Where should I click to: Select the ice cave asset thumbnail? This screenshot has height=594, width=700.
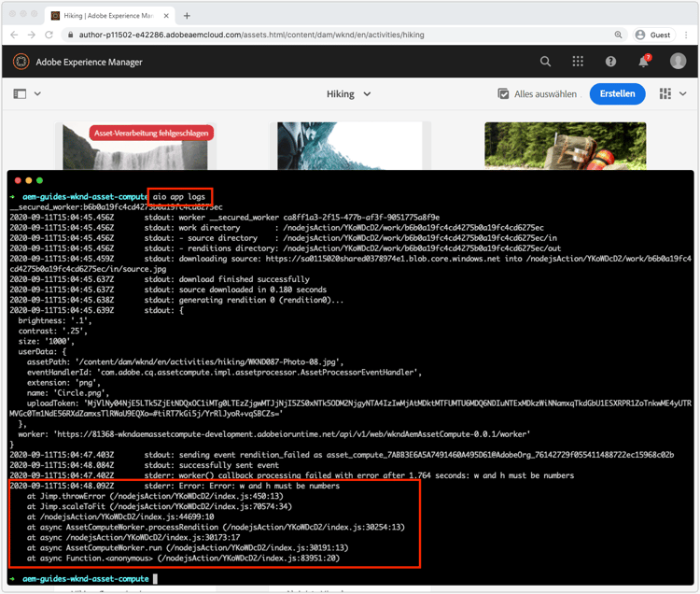tap(350, 146)
